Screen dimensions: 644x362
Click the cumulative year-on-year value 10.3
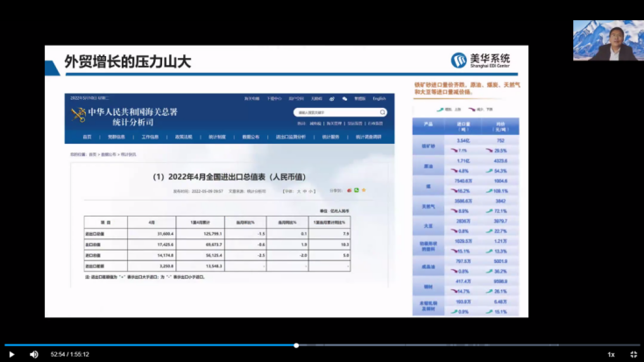(344, 245)
